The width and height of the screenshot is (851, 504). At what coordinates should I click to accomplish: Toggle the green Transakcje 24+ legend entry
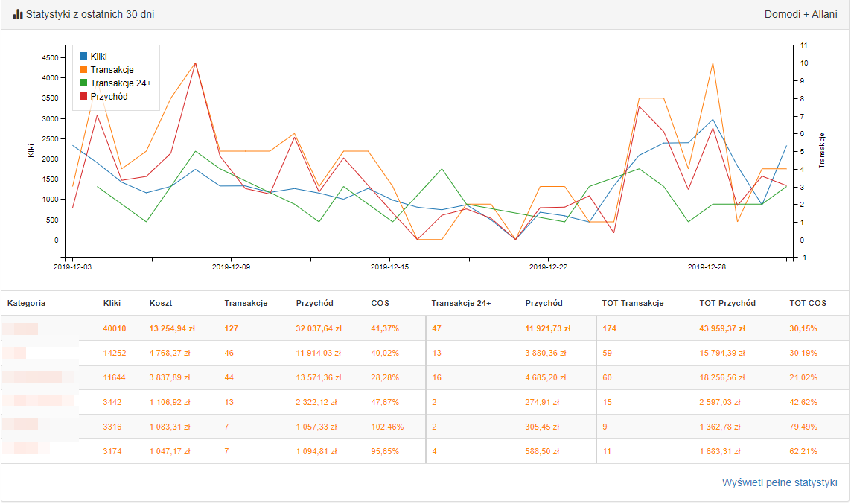121,83
